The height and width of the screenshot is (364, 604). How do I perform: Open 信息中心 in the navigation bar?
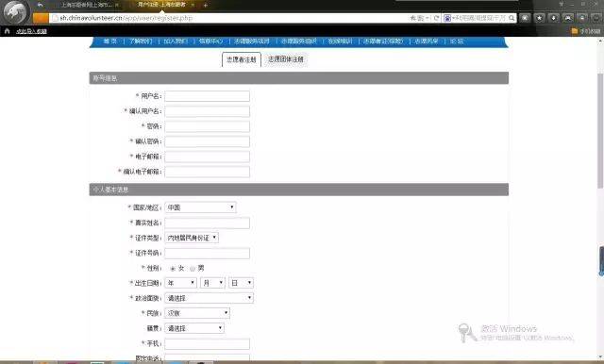(211, 41)
